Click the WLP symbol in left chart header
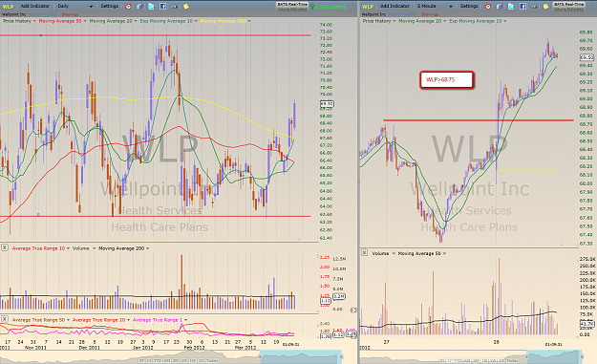This screenshot has width=597, height=364. click(8, 7)
